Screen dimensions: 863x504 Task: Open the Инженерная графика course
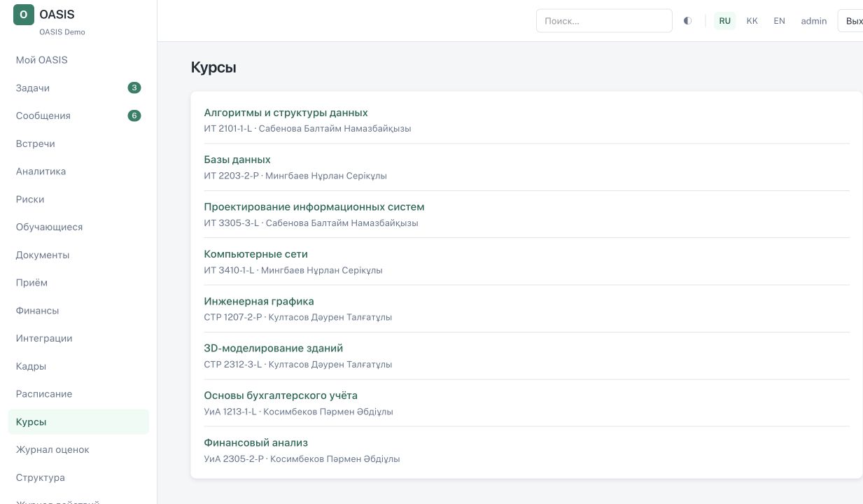coord(259,301)
